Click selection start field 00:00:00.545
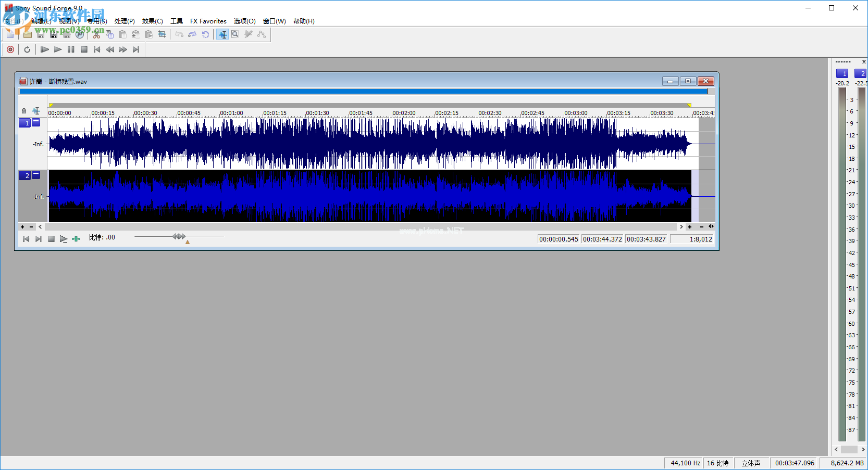Screen dimensions: 868x470 (559, 239)
